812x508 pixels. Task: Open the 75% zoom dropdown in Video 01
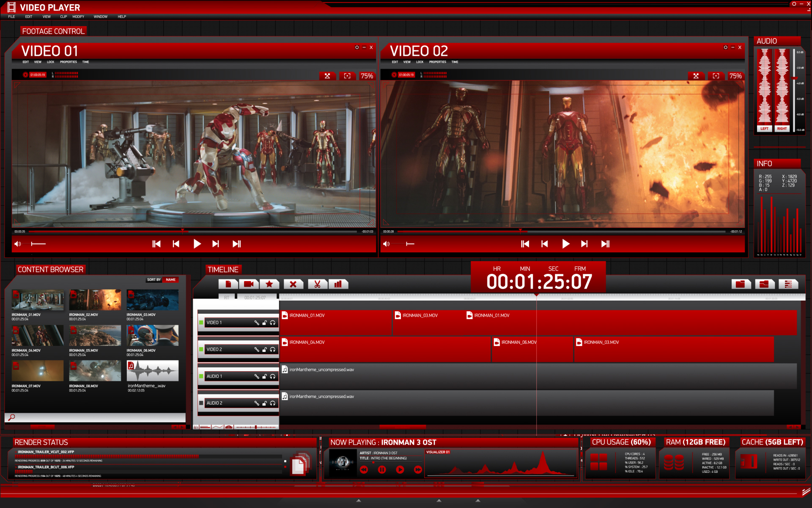(367, 76)
